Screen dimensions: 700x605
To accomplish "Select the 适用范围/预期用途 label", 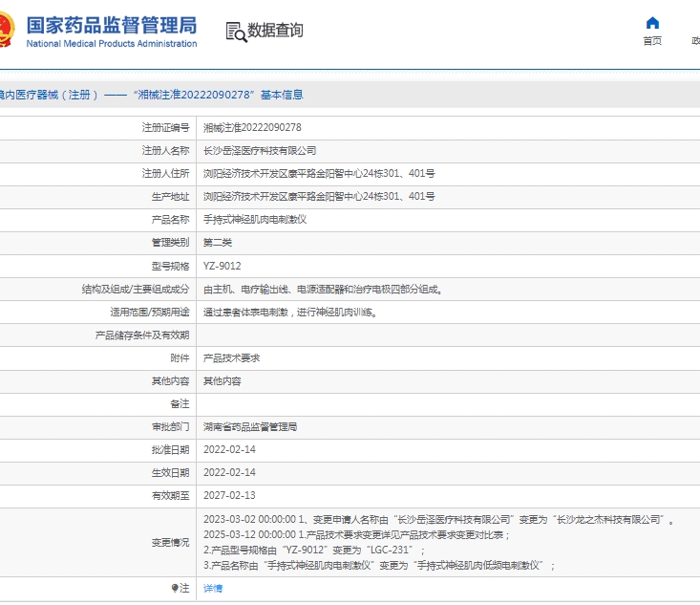I will point(150,312).
